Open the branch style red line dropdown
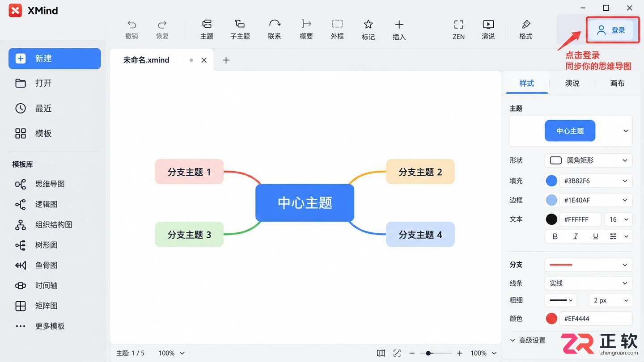This screenshot has width=644, height=362. click(589, 265)
